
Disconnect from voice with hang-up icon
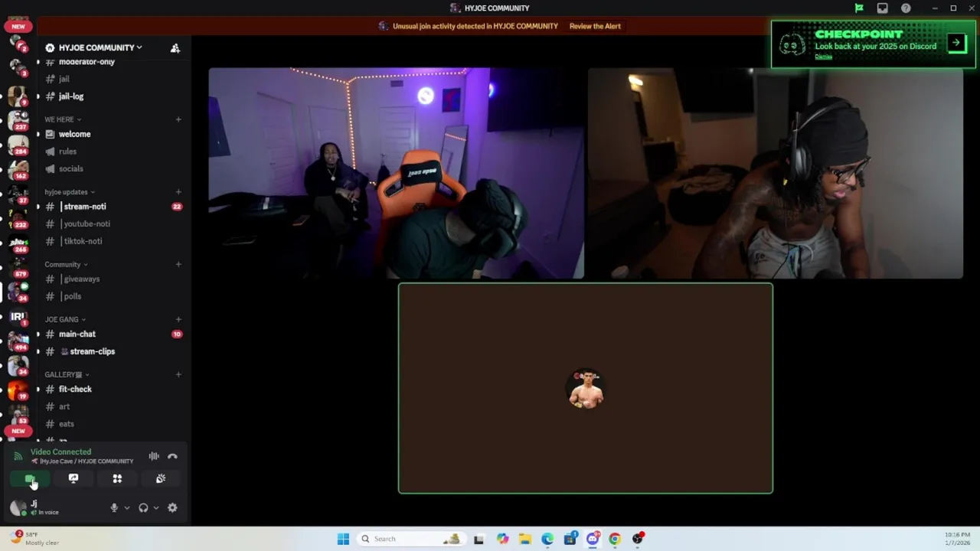tap(172, 456)
